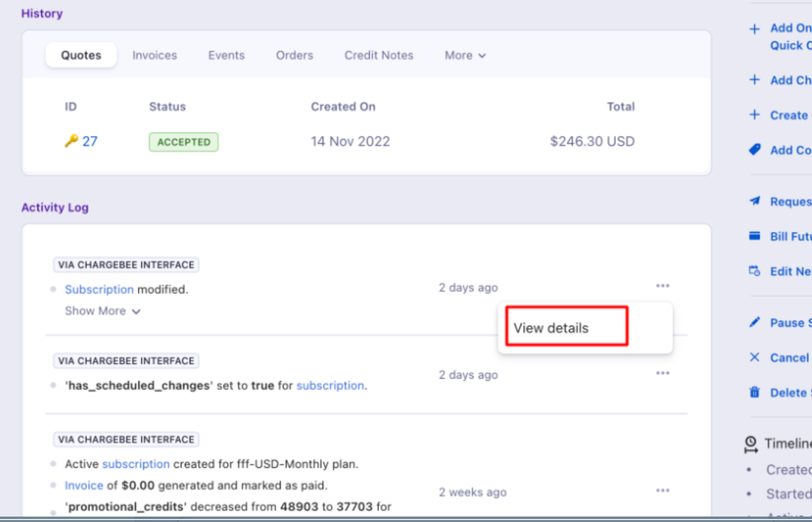Viewport: 812px width, 522px height.
Task: Open three-dot menu for 2 weeks ago entry
Action: 662,491
